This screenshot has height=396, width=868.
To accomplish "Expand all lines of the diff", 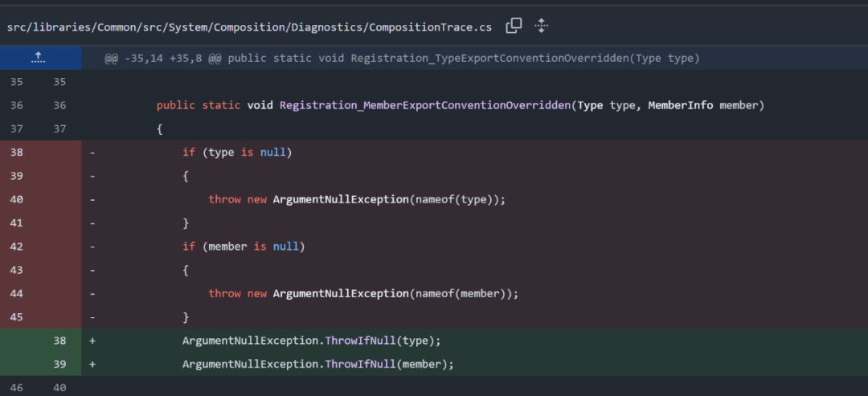I will click(542, 26).
